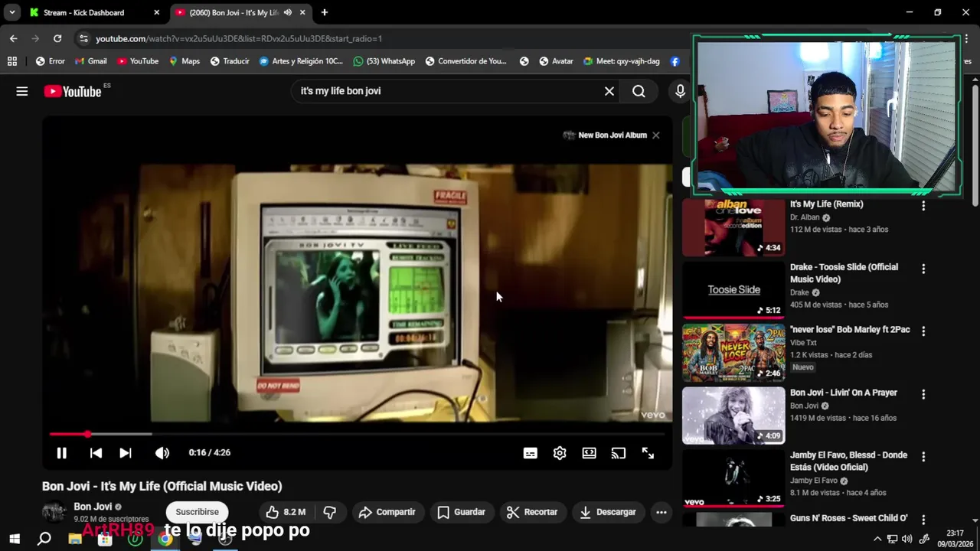Screen dimensions: 980x551
Task: Open the apps grid in bookmarks bar
Action: tap(11, 61)
